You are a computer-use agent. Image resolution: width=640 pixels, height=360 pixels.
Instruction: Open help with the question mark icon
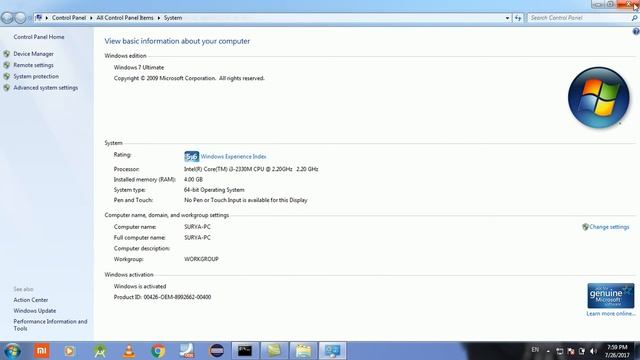click(x=636, y=31)
